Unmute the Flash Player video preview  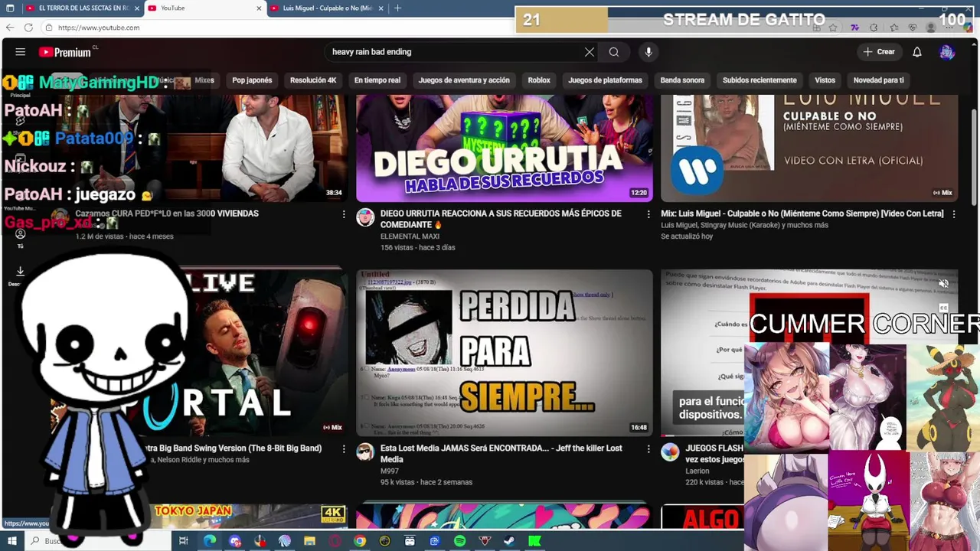pyautogui.click(x=943, y=284)
